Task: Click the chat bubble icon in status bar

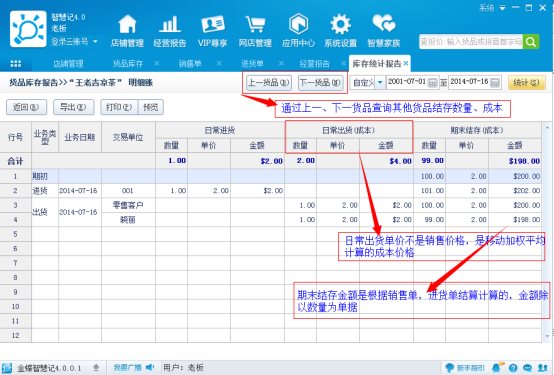Action: click(528, 368)
